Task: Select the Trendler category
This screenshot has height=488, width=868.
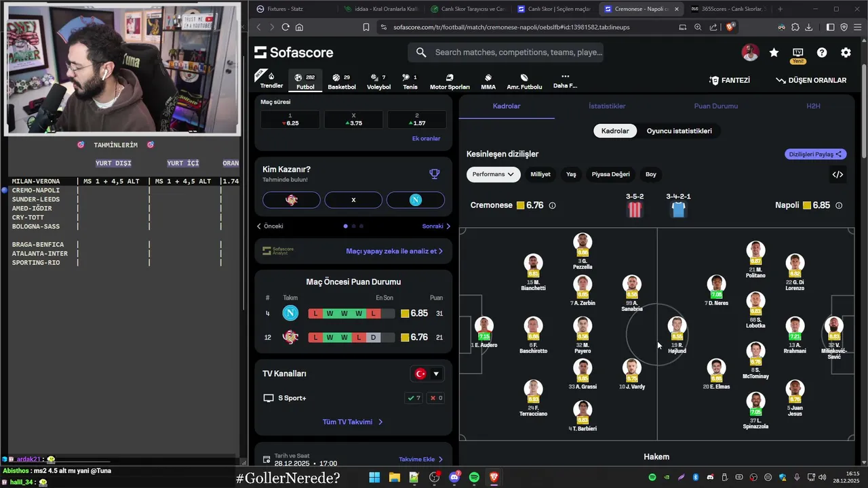Action: tap(271, 81)
